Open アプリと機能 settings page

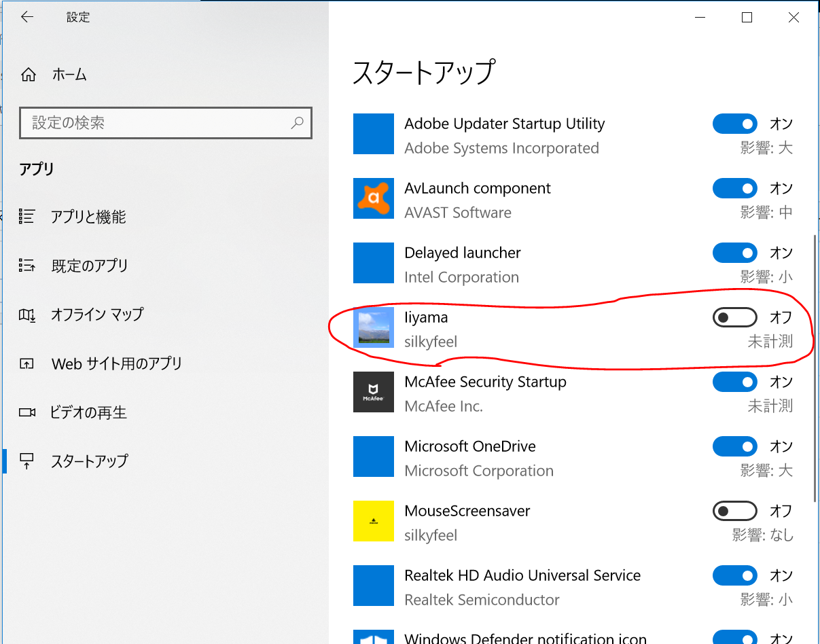pyautogui.click(x=88, y=217)
